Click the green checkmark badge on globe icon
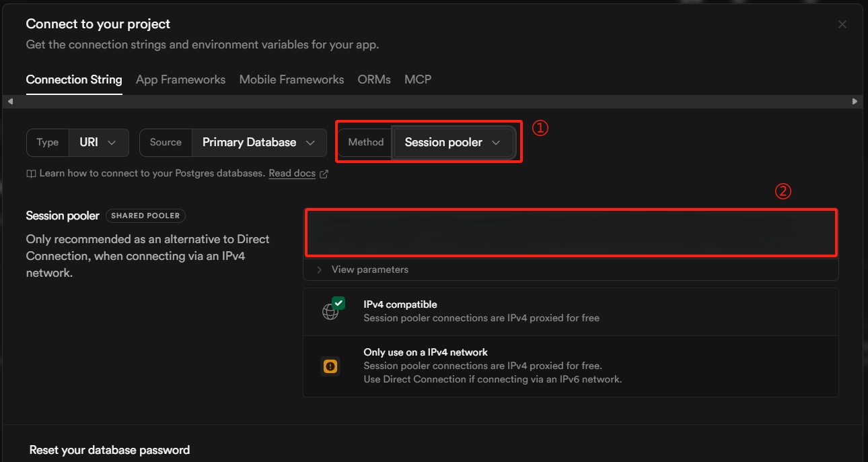This screenshot has height=462, width=868. (338, 303)
